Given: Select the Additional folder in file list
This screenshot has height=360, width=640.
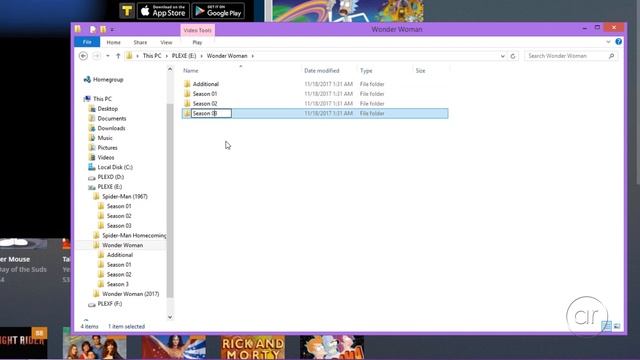Looking at the screenshot, I should [206, 84].
